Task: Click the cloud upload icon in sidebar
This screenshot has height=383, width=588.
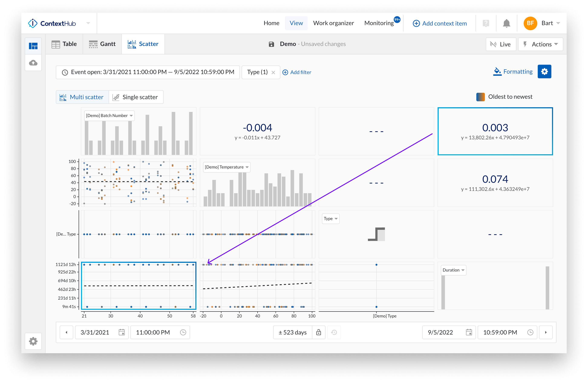Action: click(33, 63)
